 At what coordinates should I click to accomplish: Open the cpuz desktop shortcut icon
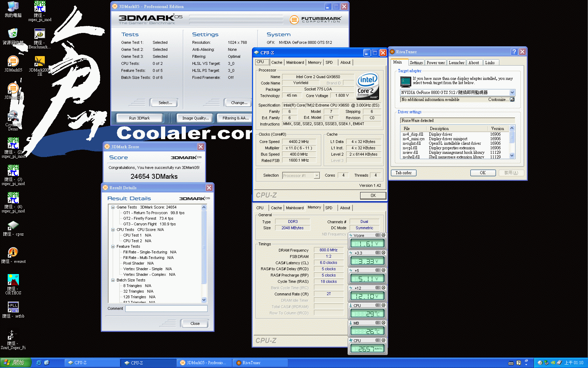tap(13, 228)
